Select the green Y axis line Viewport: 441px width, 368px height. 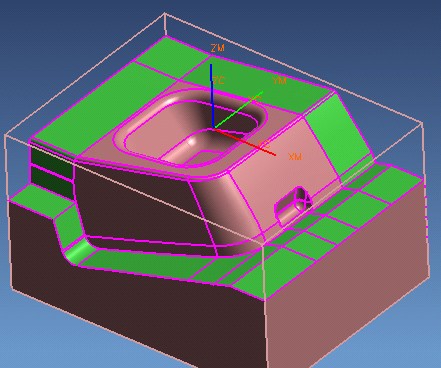click(239, 109)
